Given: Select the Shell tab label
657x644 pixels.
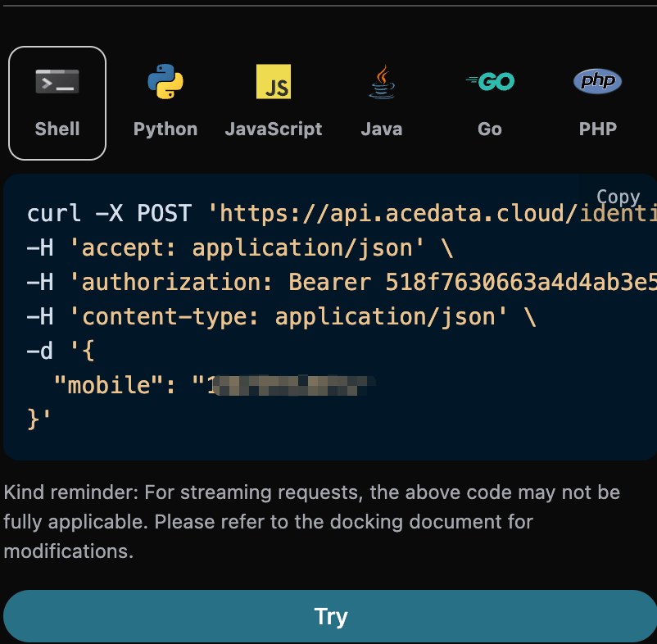Looking at the screenshot, I should [57, 129].
